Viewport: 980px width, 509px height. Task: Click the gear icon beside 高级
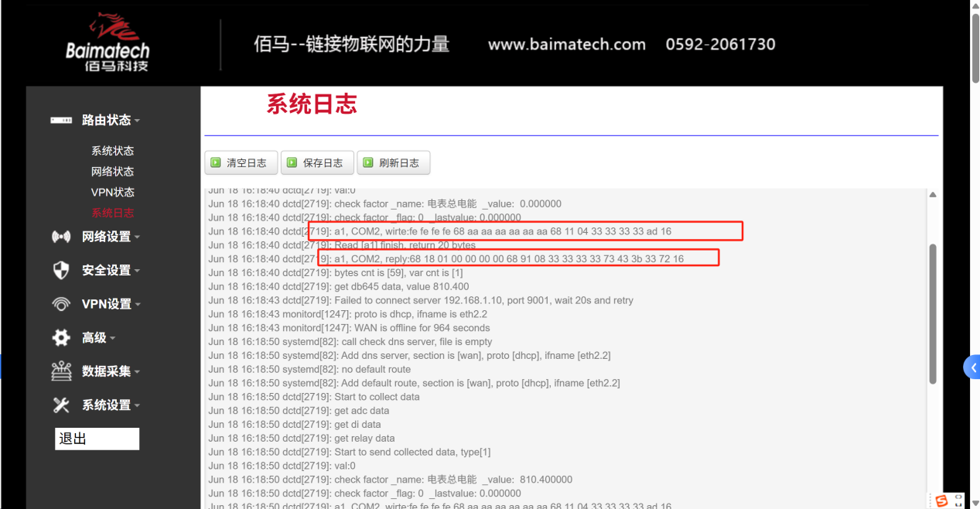pos(60,337)
